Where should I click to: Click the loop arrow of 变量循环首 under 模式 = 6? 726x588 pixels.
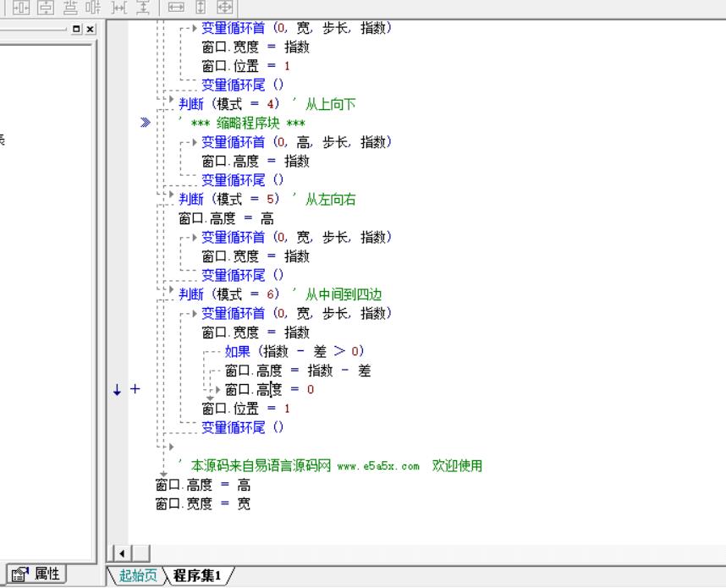pos(195,313)
